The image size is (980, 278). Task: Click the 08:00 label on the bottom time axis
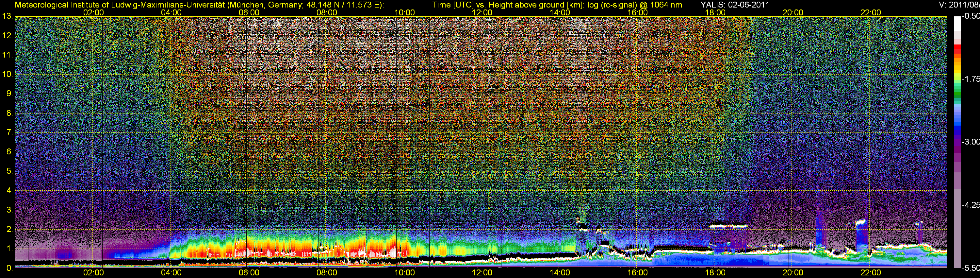(327, 273)
